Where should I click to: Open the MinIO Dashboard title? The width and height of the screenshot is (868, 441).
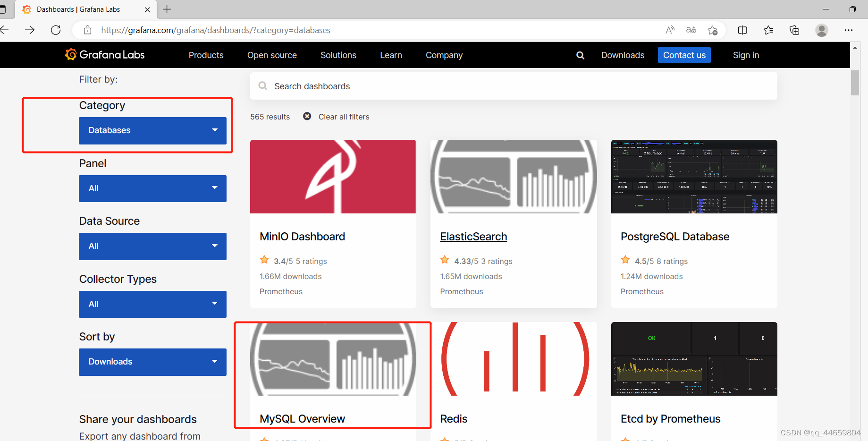click(302, 237)
